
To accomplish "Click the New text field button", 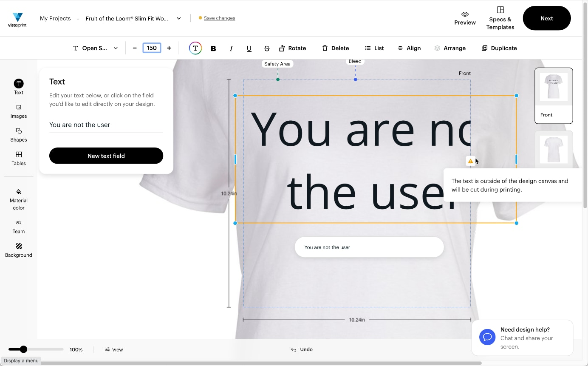I will (x=106, y=156).
